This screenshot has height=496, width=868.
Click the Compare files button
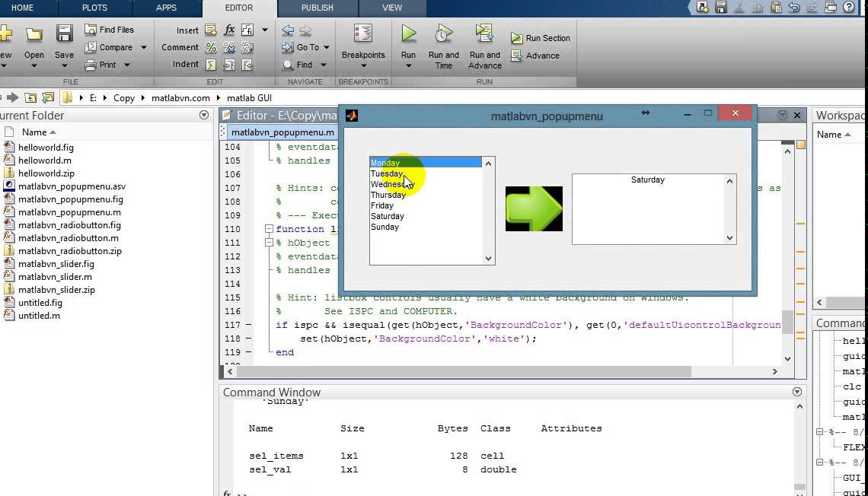pyautogui.click(x=109, y=48)
